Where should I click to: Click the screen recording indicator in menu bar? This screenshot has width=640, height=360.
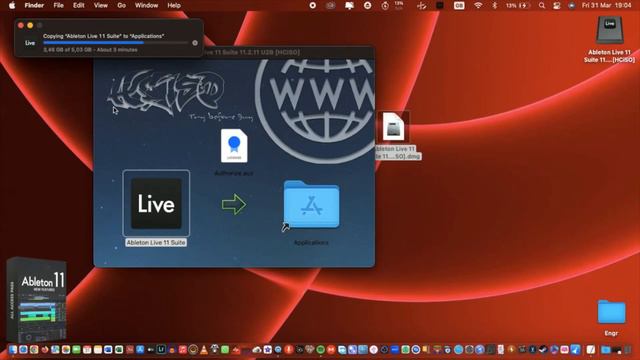tap(313, 5)
